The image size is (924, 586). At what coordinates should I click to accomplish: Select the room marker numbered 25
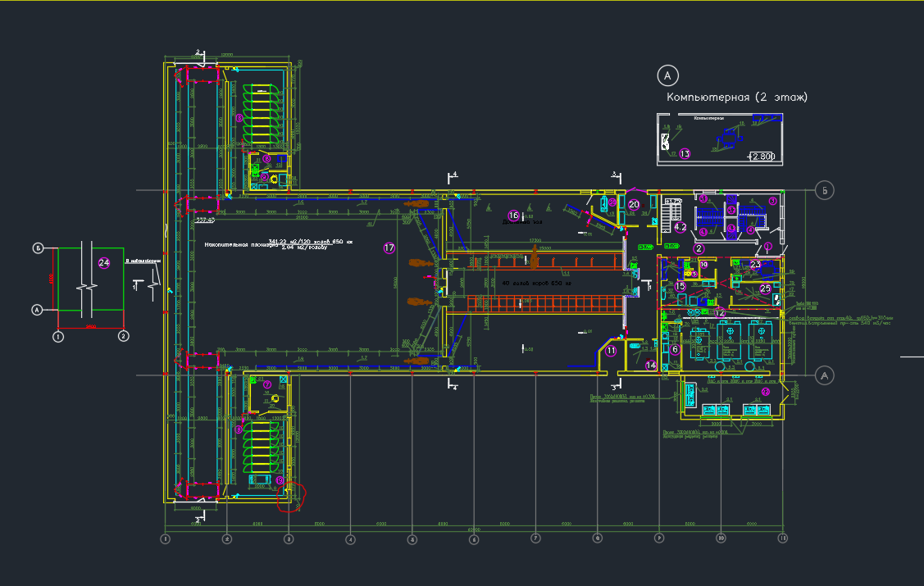click(765, 288)
